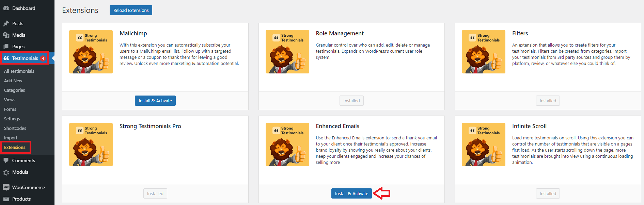Click the Modula gear icon
The image size is (644, 205).
click(x=6, y=172)
